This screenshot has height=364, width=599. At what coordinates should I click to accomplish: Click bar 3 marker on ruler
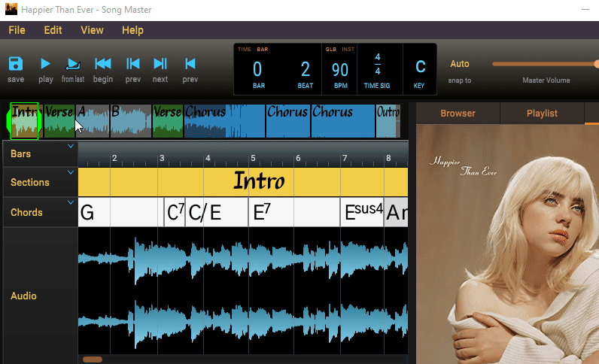162,158
